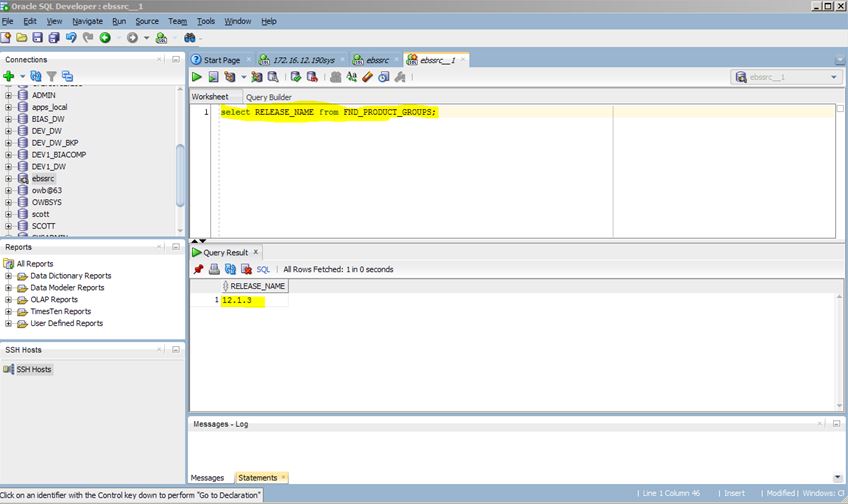848x504 pixels.
Task: Expand the Data Dictionary Reports folder
Action: click(8, 276)
